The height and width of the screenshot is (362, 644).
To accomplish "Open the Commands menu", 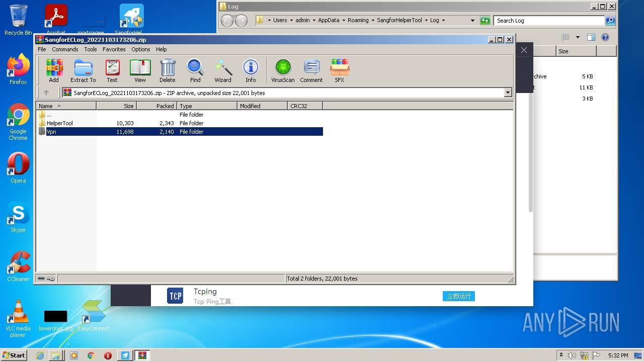I will point(65,49).
